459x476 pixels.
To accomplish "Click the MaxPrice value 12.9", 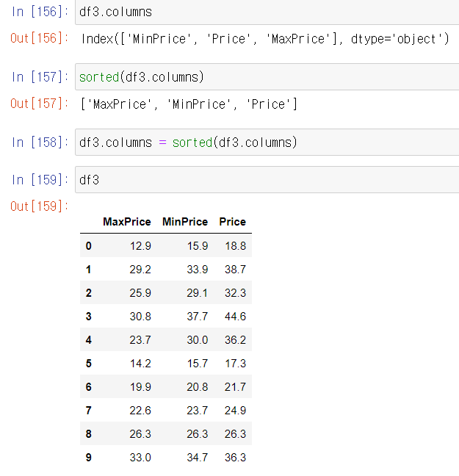I will tap(140, 246).
